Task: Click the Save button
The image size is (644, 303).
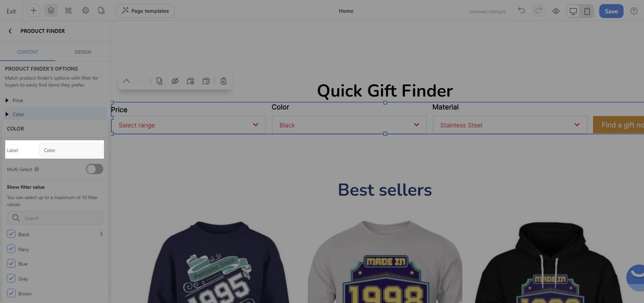Action: pos(611,11)
